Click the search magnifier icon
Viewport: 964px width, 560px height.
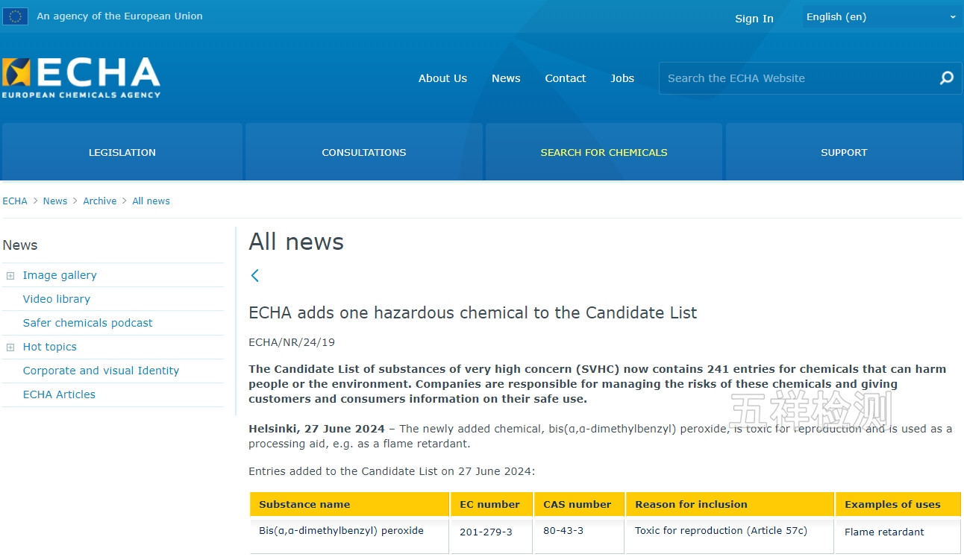coord(946,78)
